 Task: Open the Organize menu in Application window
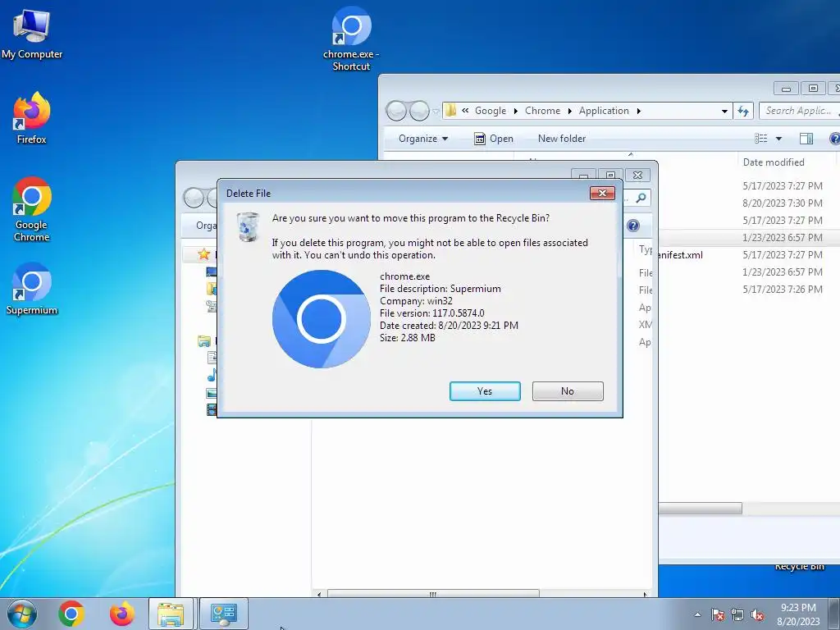(423, 139)
